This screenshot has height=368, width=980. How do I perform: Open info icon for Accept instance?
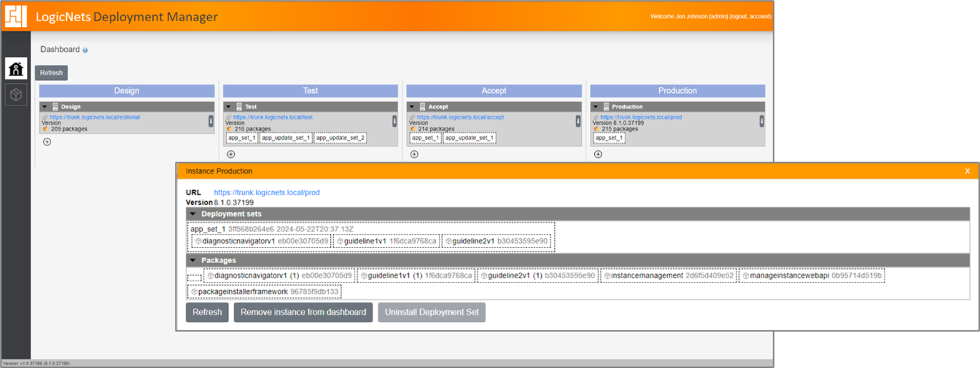point(578,121)
